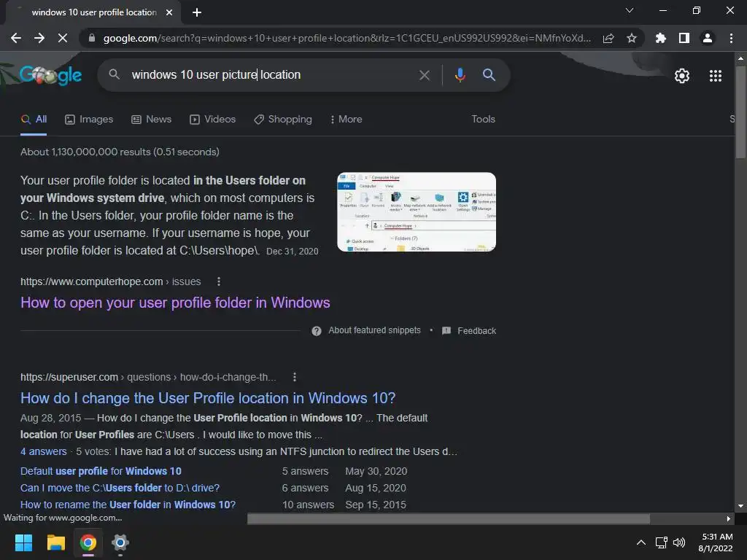Share this page from address bar
Image resolution: width=747 pixels, height=560 pixels.
608,38
